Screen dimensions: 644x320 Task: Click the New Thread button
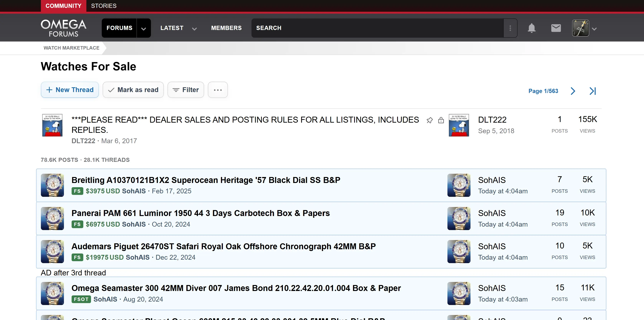tap(70, 90)
